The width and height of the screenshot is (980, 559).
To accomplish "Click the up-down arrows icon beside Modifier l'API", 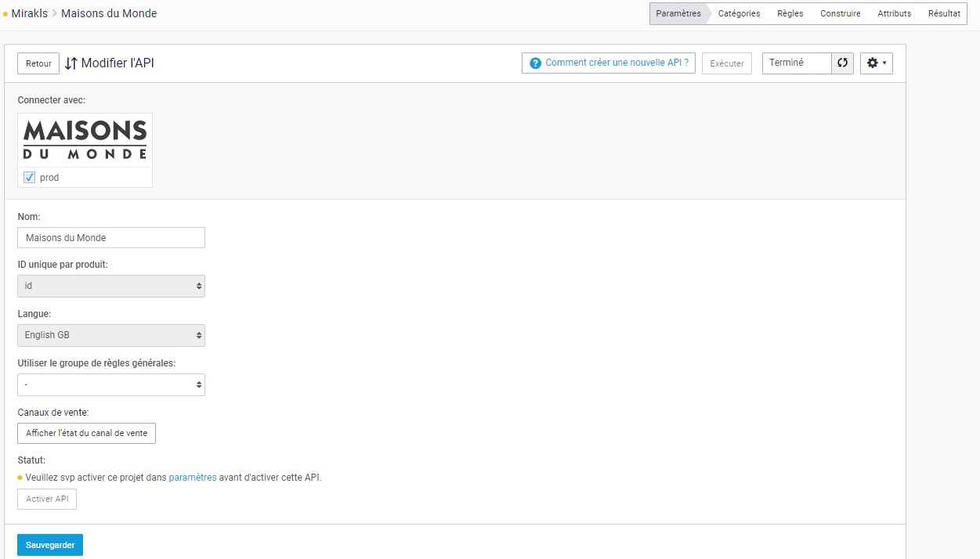I will click(71, 63).
